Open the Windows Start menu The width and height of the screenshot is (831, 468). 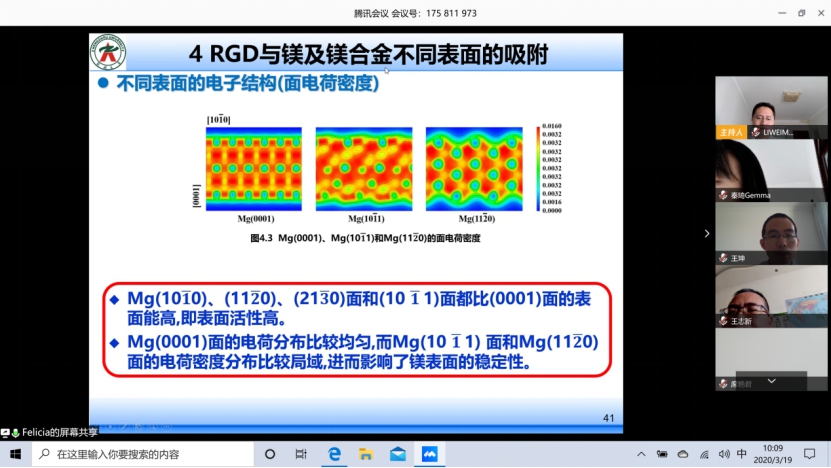[x=15, y=454]
